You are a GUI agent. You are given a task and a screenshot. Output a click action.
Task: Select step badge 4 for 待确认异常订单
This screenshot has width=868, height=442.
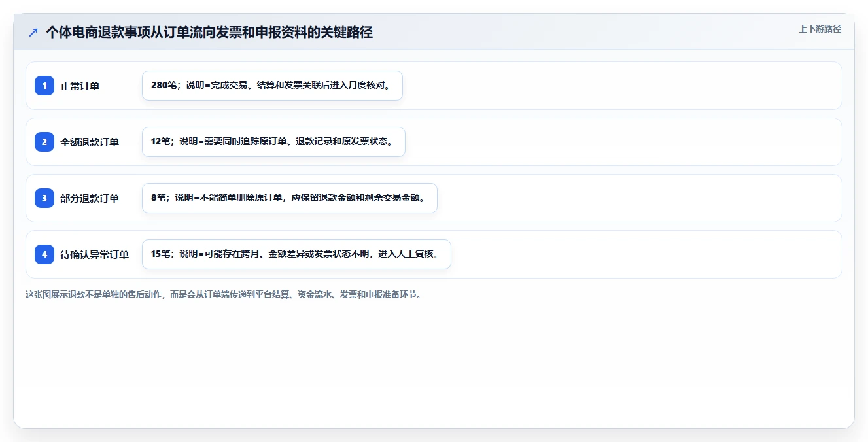(x=44, y=254)
